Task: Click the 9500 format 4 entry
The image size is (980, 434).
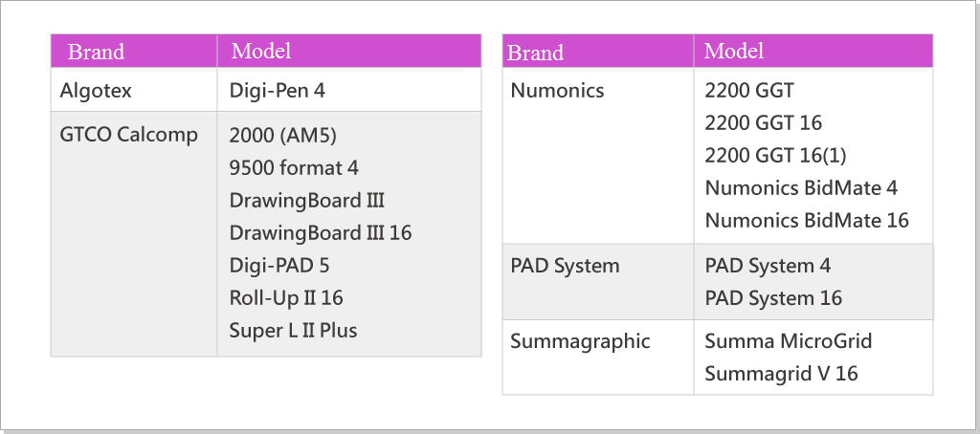Action: point(294,167)
